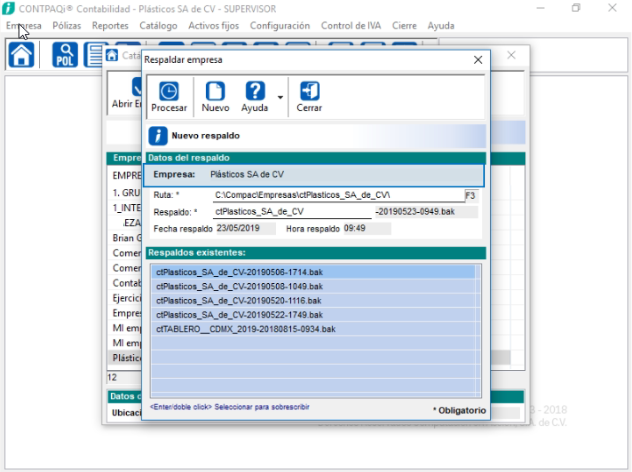Minimize the CONTPAQi main window
The height and width of the screenshot is (472, 632).
(x=541, y=8)
